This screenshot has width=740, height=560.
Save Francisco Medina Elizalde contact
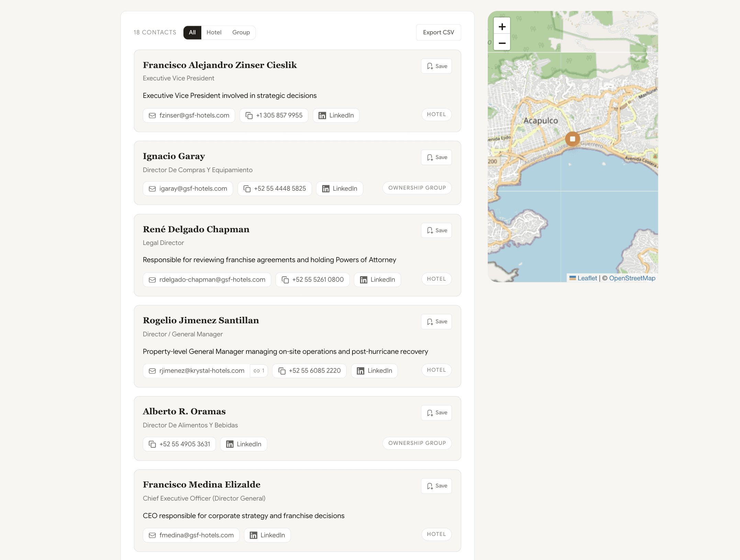tap(436, 486)
